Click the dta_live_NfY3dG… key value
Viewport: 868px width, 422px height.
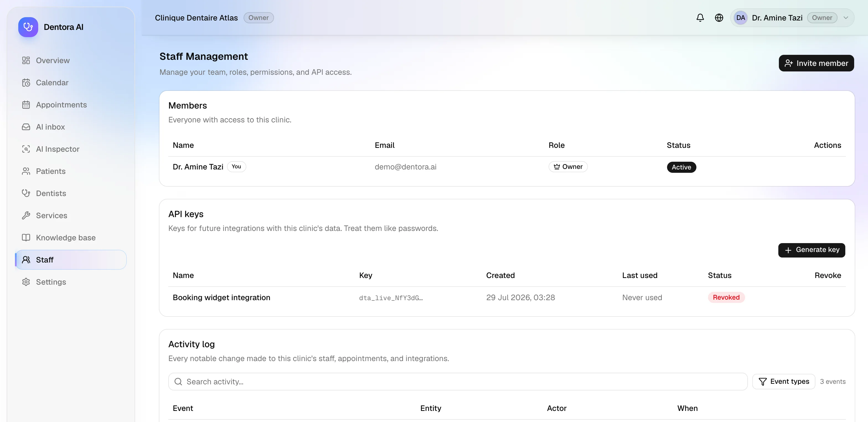(391, 298)
